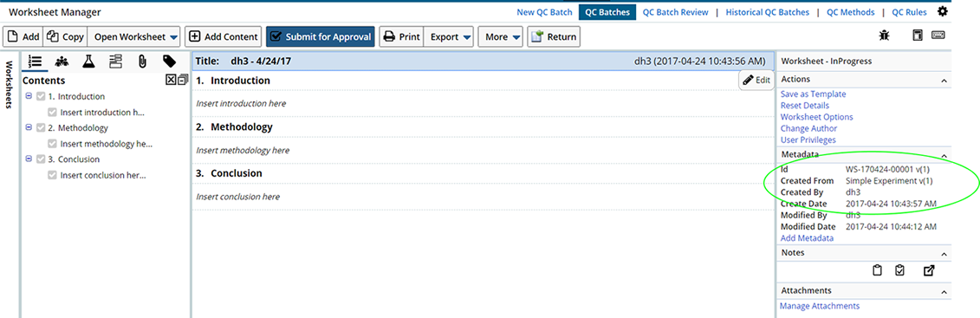The image size is (980, 318).
Task: Toggle the 3. Conclusion checkbox
Action: coord(41,159)
